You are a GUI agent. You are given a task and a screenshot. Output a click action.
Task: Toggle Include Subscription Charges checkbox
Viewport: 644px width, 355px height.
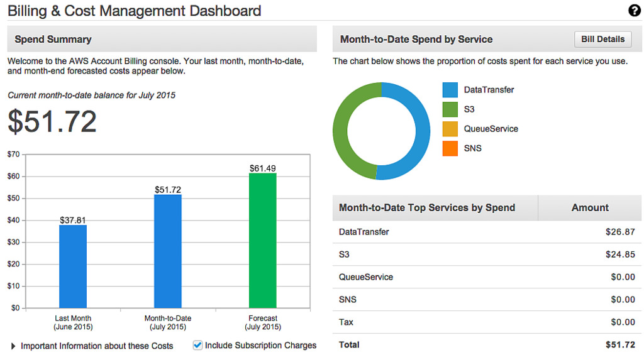tap(197, 345)
